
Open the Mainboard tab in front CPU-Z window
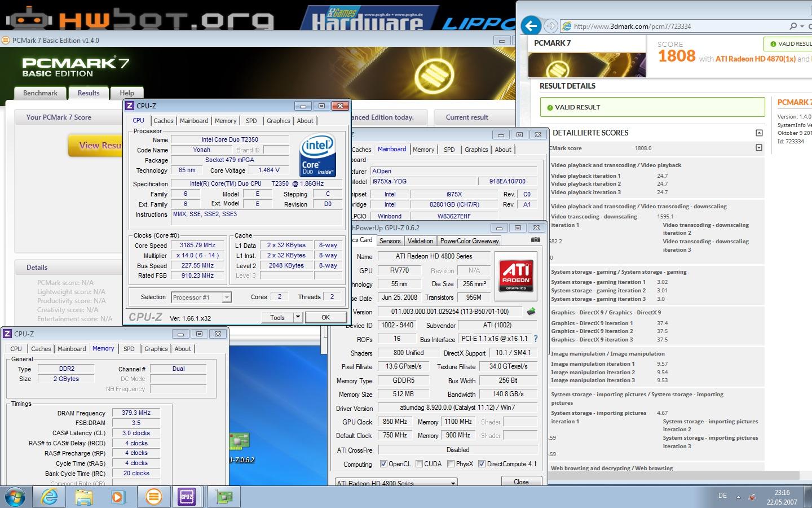[194, 121]
